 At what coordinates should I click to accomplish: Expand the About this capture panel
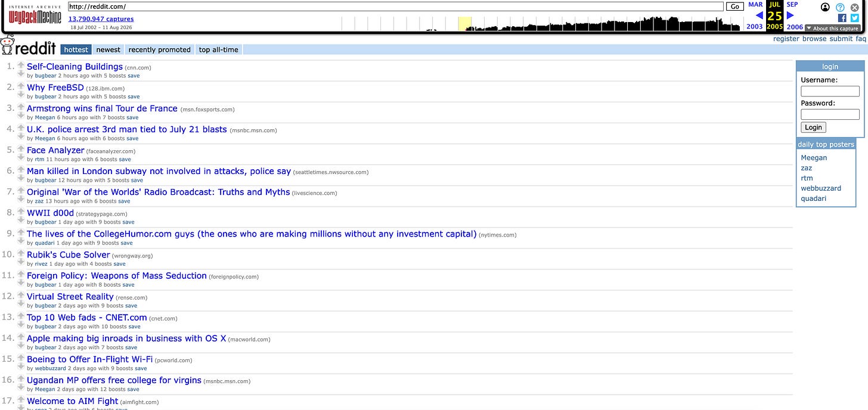pos(832,28)
